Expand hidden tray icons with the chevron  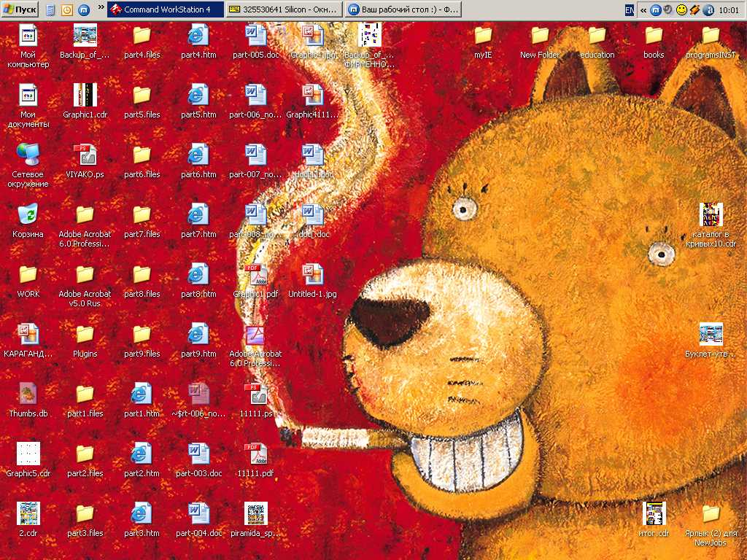[643, 9]
